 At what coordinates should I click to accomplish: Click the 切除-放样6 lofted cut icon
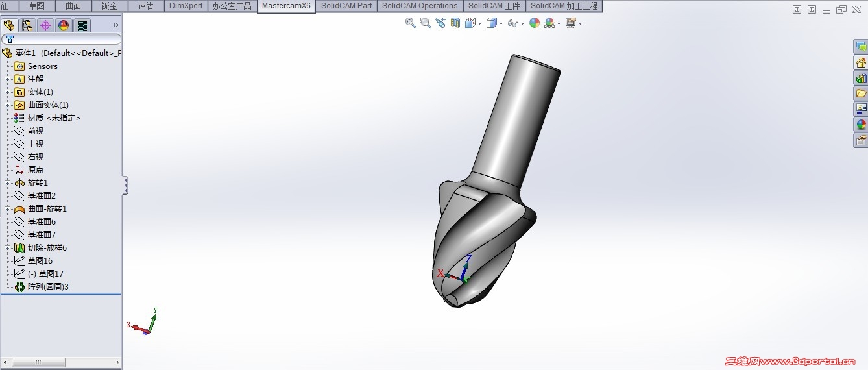pyautogui.click(x=19, y=247)
